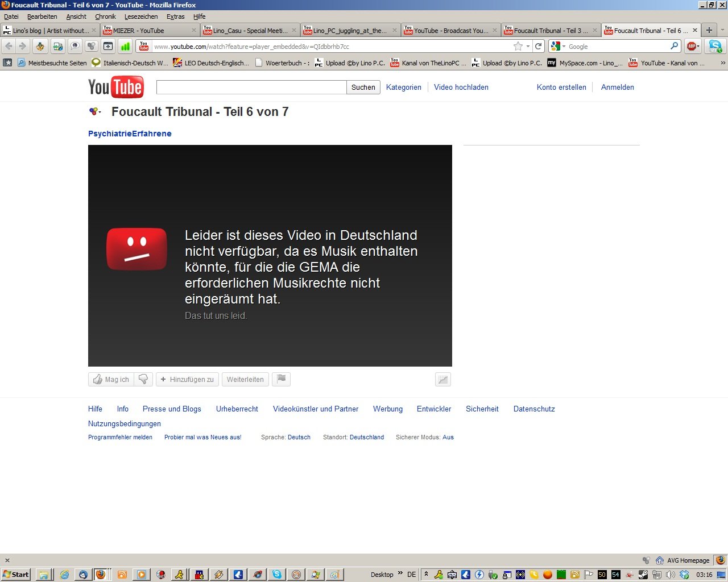This screenshot has width=728, height=582.
Task: Open the LEO Deutsch-Englisch bookmark
Action: [211, 63]
